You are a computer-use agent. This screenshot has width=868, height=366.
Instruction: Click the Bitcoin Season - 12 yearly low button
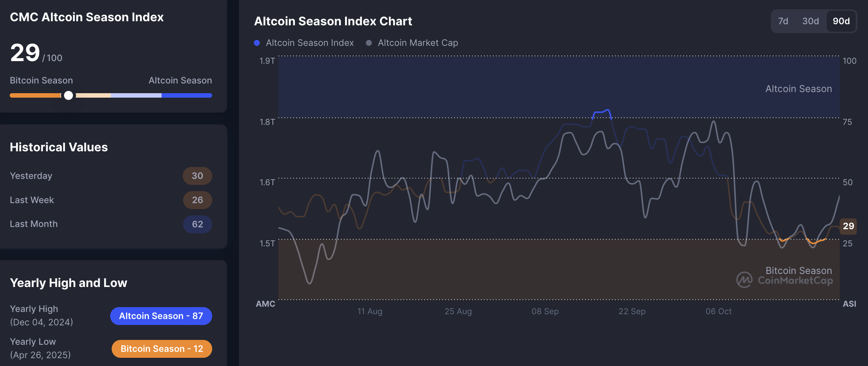[162, 348]
